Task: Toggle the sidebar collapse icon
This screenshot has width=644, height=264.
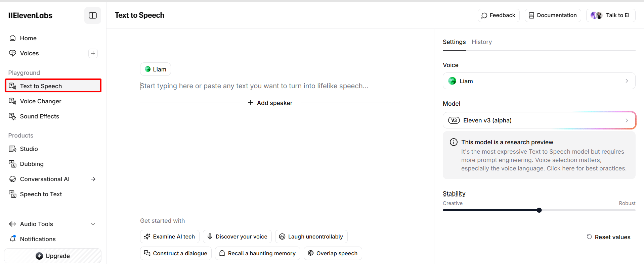Action: [93, 15]
